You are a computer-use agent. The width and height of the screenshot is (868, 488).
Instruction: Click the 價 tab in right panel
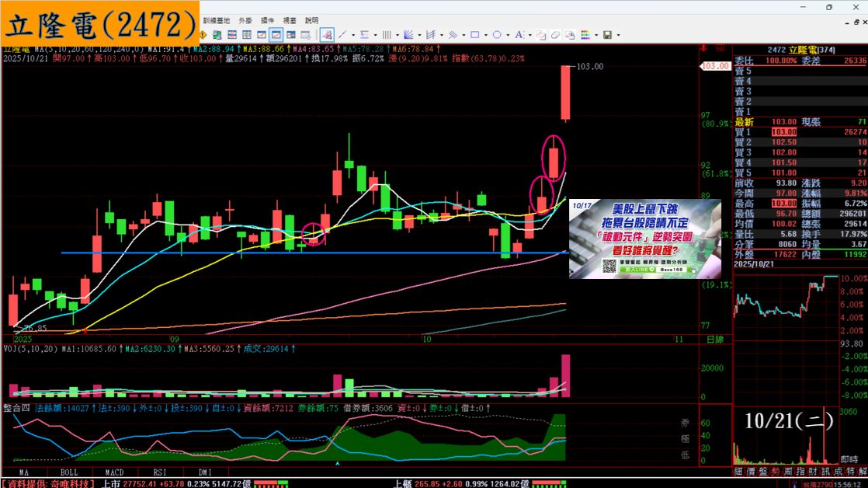[751, 472]
